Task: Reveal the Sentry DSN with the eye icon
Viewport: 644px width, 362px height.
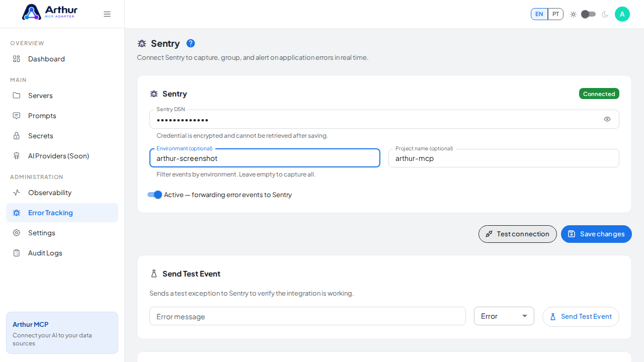Action: pos(607,119)
